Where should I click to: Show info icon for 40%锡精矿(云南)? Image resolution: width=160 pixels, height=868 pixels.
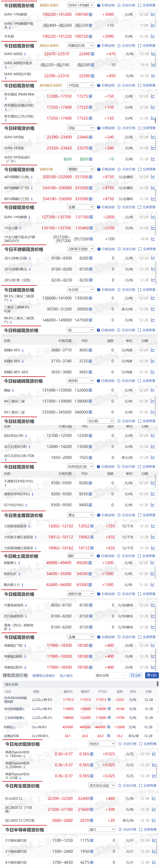(32, 177)
